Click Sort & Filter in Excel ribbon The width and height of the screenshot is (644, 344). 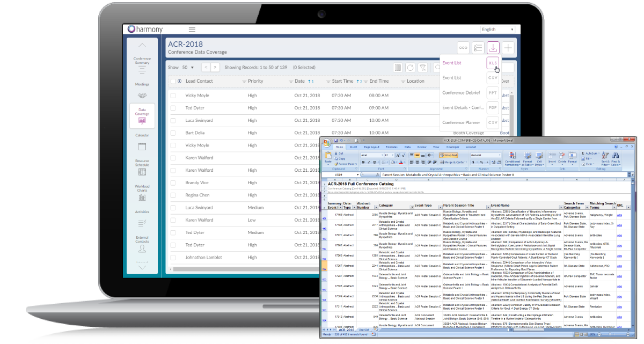coord(605,159)
